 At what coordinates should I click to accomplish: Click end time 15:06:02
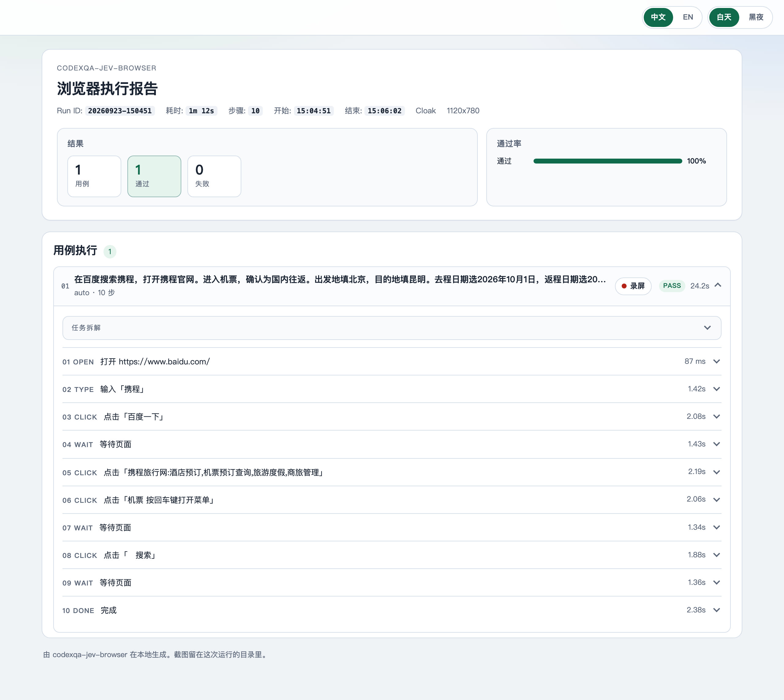click(384, 111)
